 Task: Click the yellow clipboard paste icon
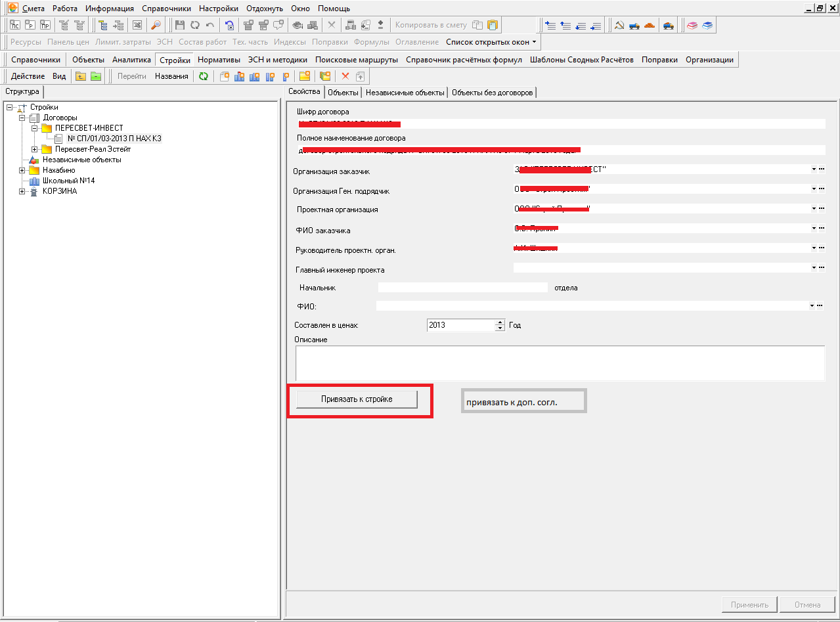coord(492,25)
